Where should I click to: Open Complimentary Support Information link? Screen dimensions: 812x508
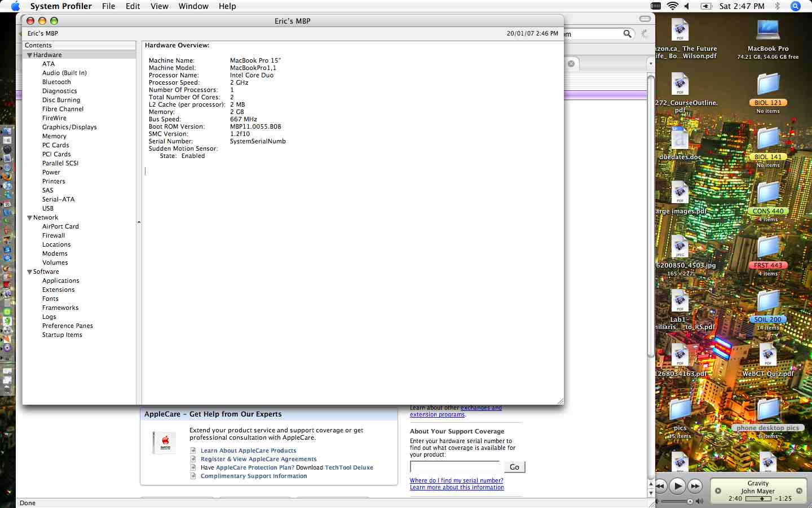[254, 476]
